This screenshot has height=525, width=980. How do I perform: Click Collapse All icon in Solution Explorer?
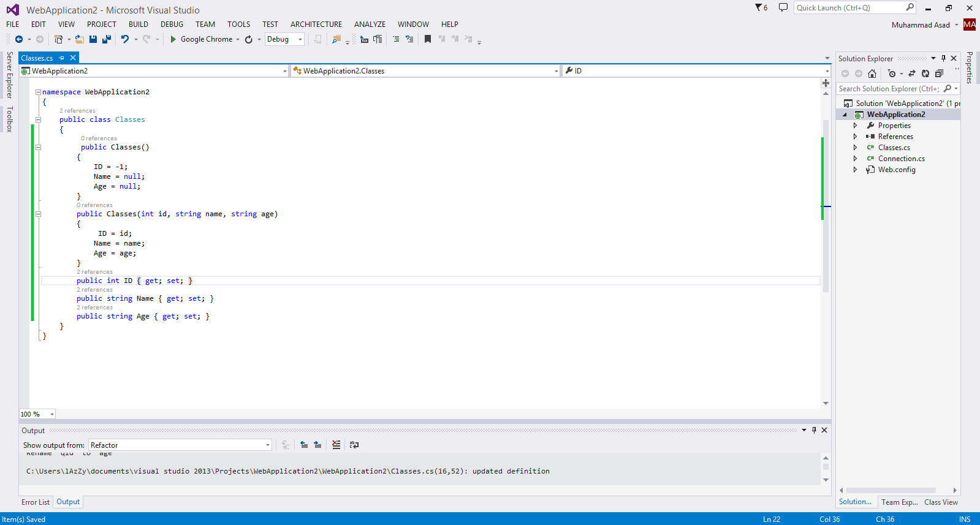(x=939, y=74)
